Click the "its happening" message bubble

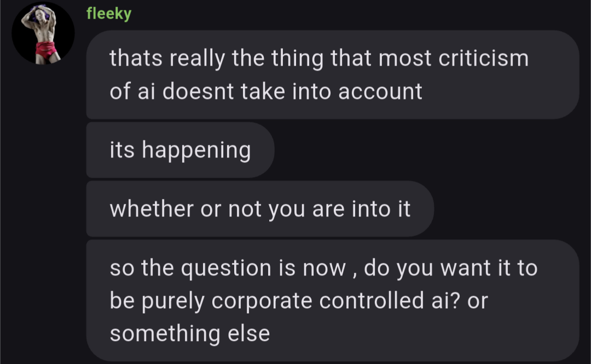click(180, 150)
